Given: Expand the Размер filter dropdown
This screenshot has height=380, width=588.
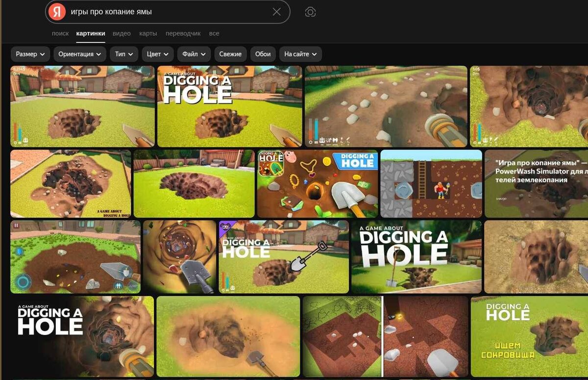Looking at the screenshot, I should coord(30,54).
